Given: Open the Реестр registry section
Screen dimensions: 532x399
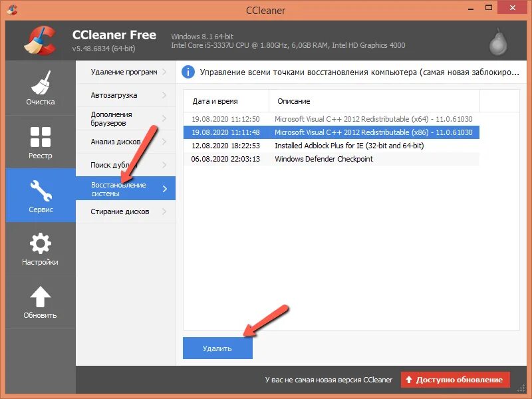Looking at the screenshot, I should (x=41, y=142).
